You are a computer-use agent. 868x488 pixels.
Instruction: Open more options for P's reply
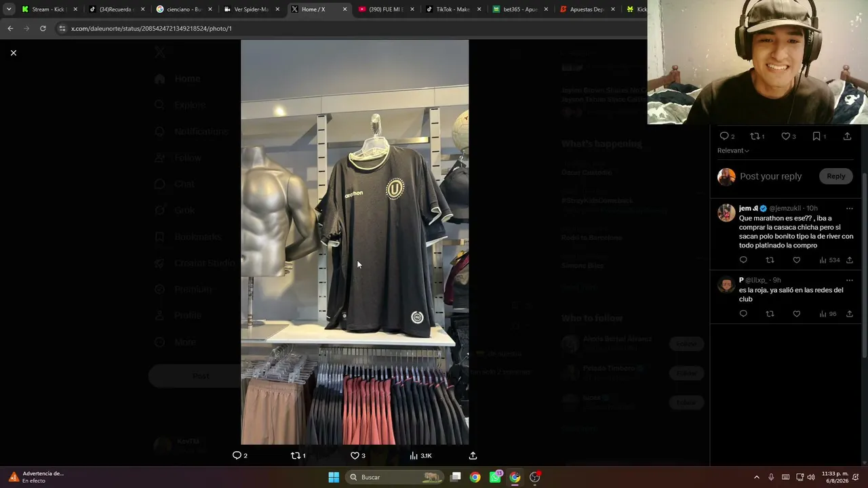coord(849,280)
